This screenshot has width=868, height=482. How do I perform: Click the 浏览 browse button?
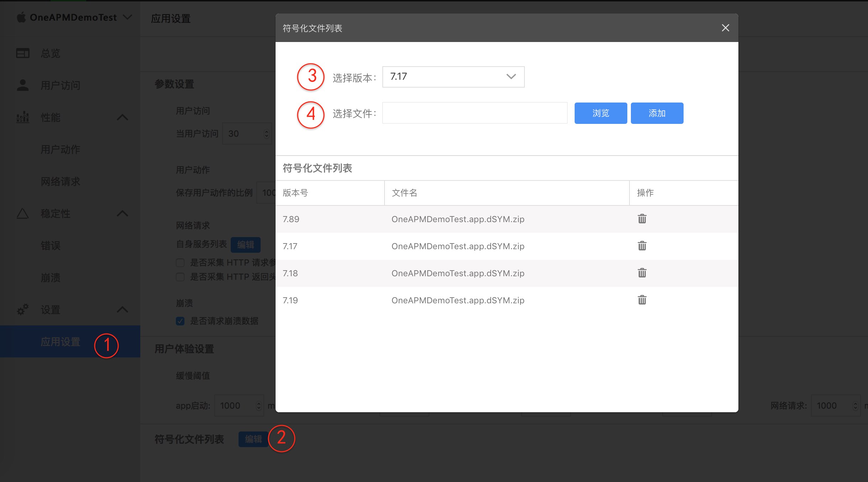tap(601, 113)
